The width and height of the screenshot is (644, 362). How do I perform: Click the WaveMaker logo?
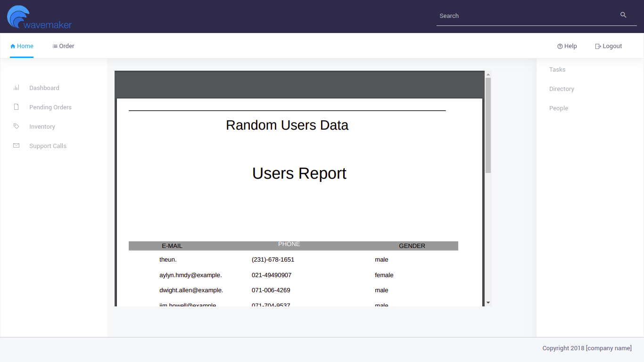click(39, 17)
